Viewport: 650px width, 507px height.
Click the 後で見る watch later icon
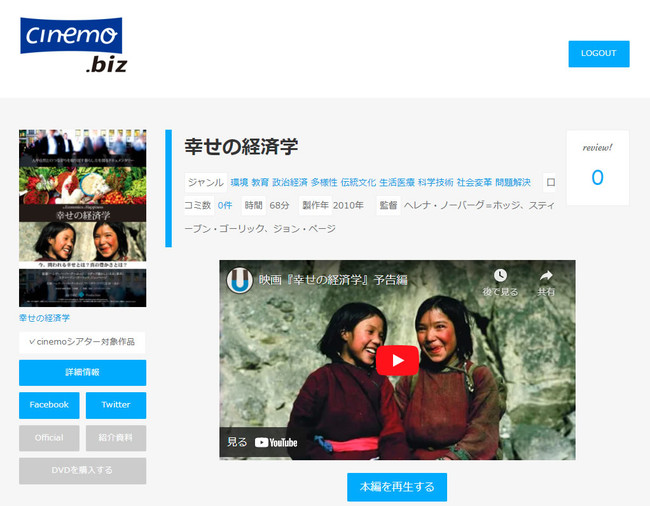tap(500, 282)
